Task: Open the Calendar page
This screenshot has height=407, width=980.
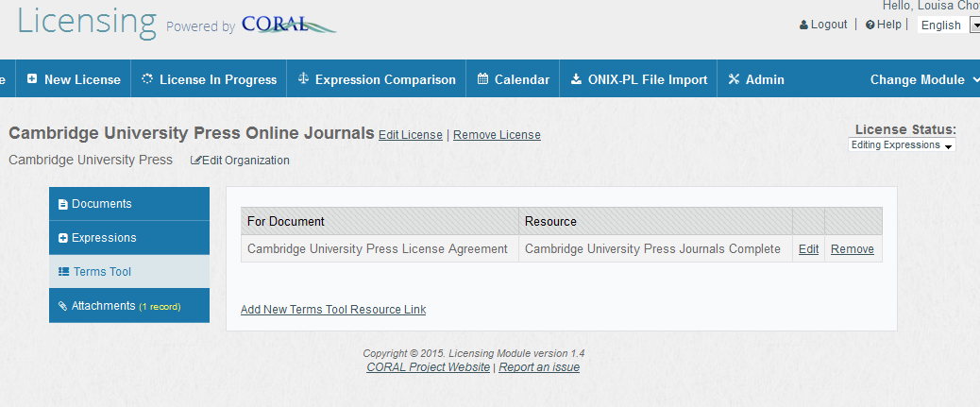Action: [513, 78]
